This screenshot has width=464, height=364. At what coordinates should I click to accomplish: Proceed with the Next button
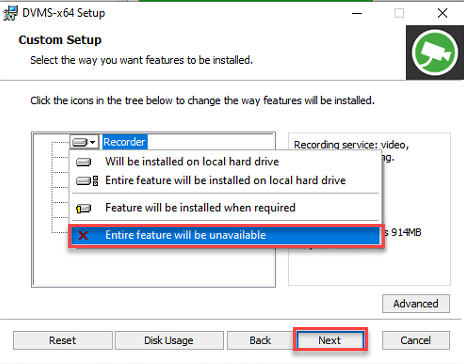(330, 340)
